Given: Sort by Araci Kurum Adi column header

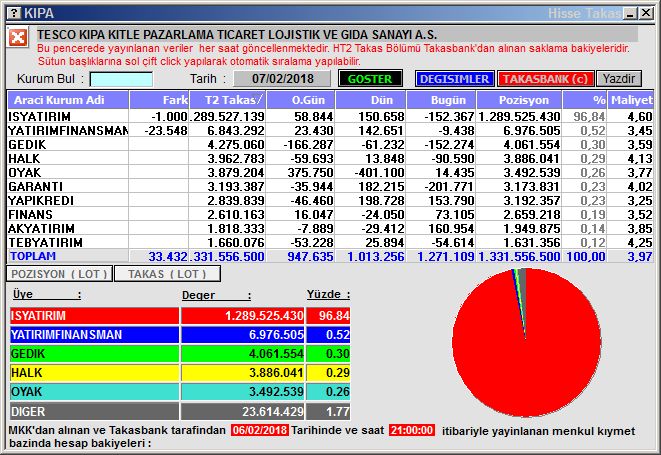Looking at the screenshot, I should point(68,100).
